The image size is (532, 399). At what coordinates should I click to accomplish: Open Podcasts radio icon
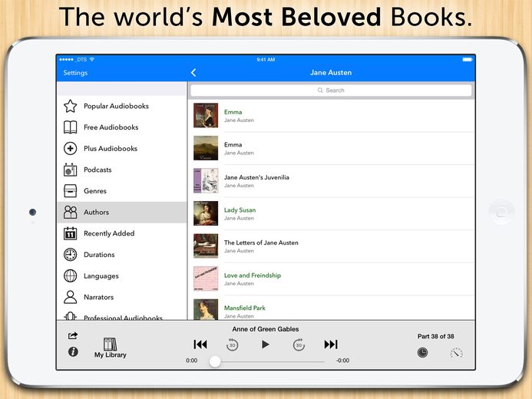pos(70,170)
